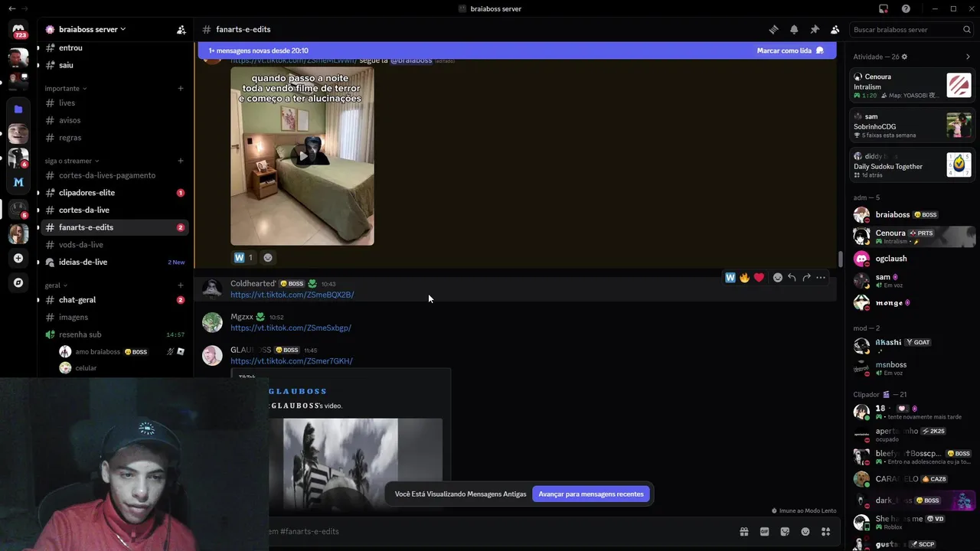Open Cenoura Intralism activity card
Screen dimensions: 980x551
pos(913,85)
